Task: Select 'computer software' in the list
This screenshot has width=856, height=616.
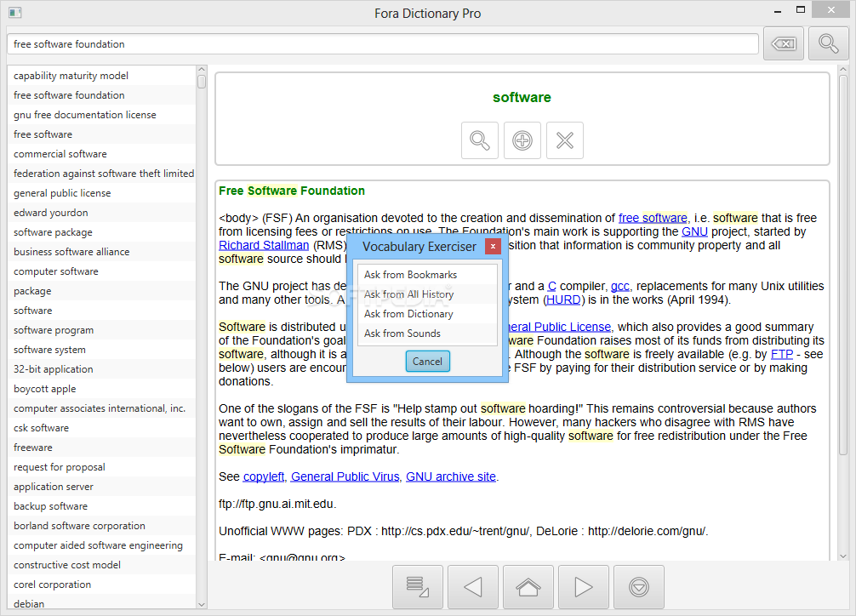Action: click(x=102, y=271)
